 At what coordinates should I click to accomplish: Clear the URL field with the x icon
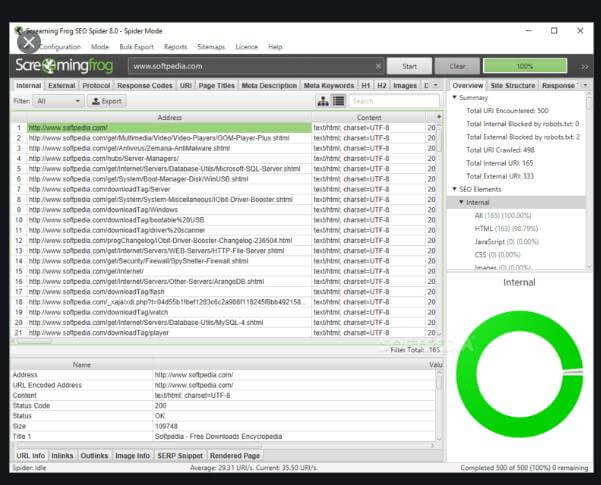378,66
